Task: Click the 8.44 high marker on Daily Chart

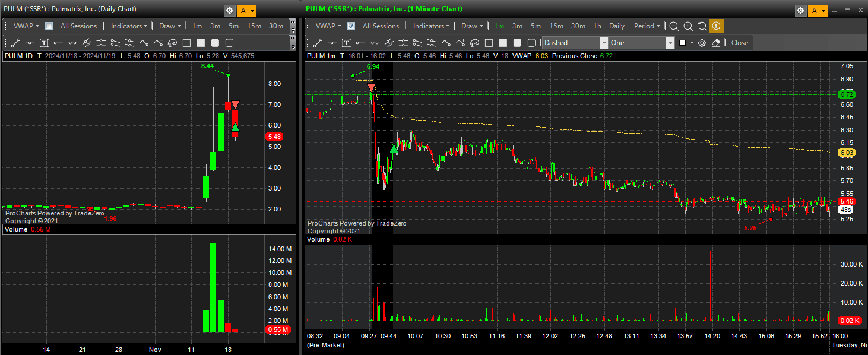Action: pyautogui.click(x=208, y=66)
